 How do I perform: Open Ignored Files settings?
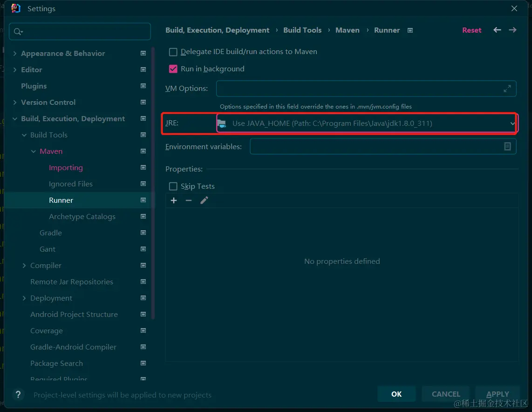[x=70, y=184]
